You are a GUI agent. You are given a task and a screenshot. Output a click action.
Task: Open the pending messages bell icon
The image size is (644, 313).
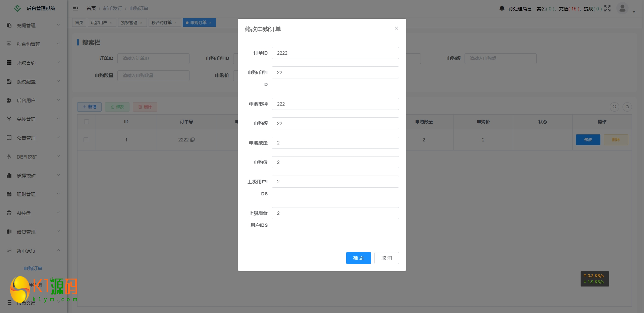pos(502,8)
